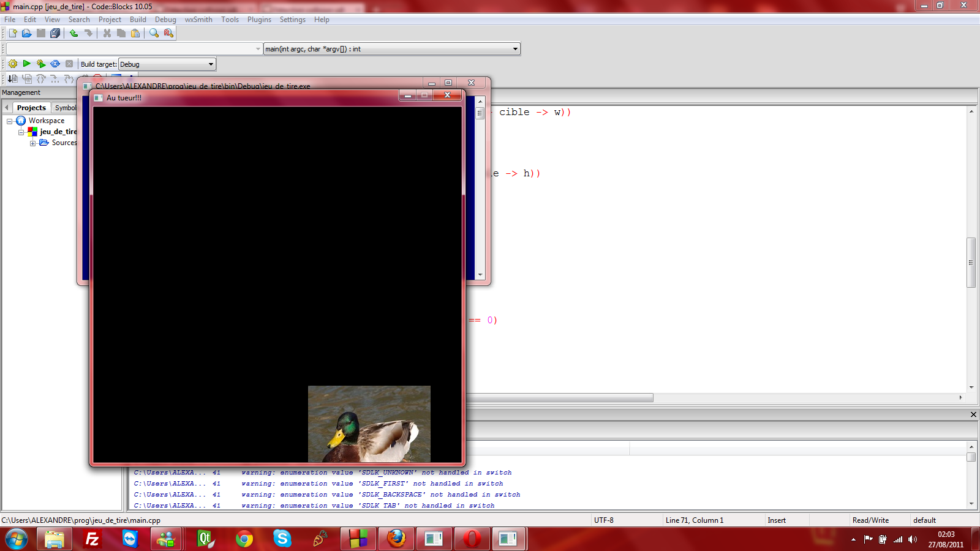Click the New file toolbar icon

(x=12, y=33)
